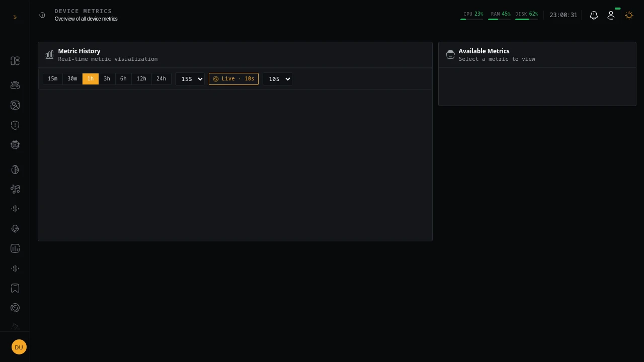The height and width of the screenshot is (362, 644).
Task: Click the Available Metrics database icon
Action: click(x=450, y=55)
